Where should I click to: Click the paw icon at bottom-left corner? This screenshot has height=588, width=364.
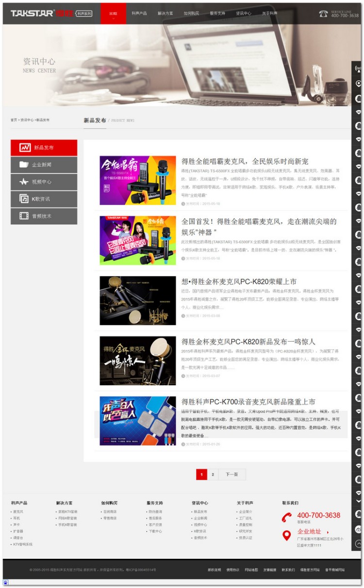click(6, 582)
